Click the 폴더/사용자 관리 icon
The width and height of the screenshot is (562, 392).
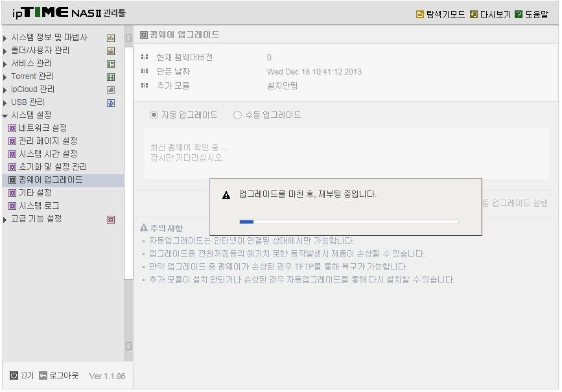pyautogui.click(x=111, y=51)
